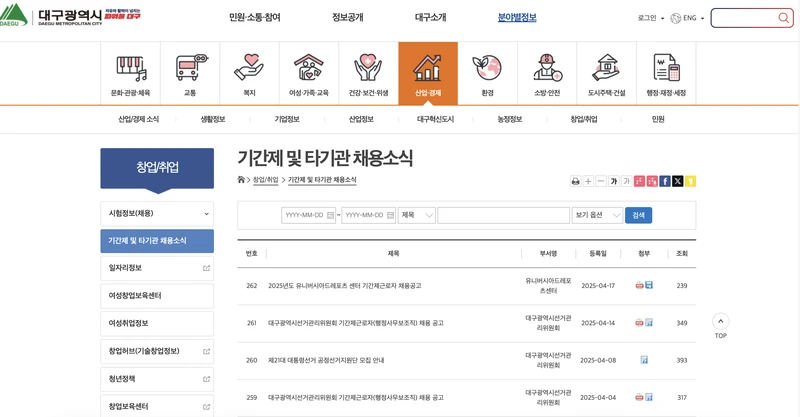This screenshot has height=417, width=800.
Task: Open end date calendar picker icon
Action: (x=390, y=215)
